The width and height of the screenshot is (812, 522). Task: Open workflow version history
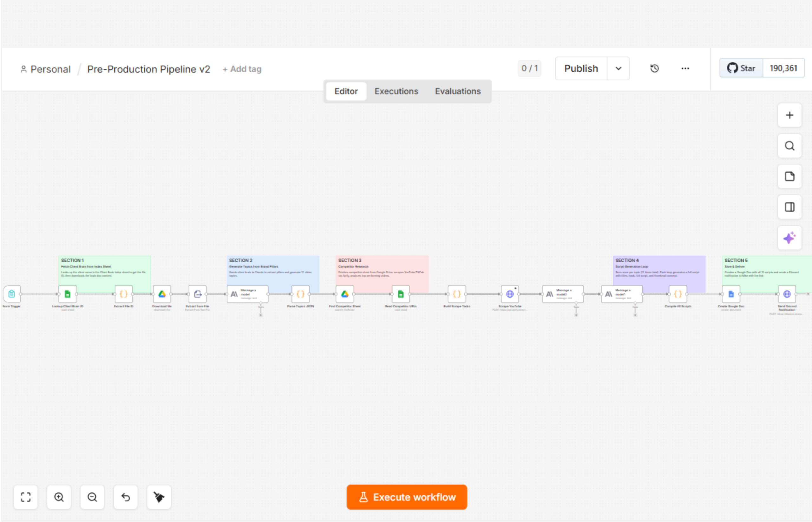coord(654,69)
